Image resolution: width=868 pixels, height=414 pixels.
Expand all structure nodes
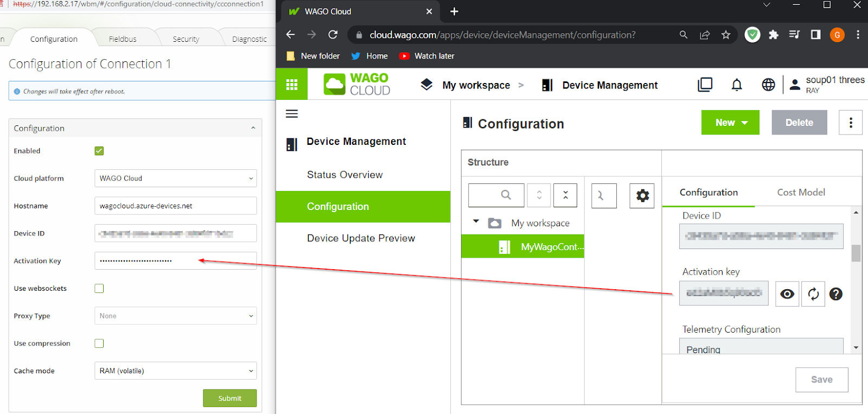[539, 195]
